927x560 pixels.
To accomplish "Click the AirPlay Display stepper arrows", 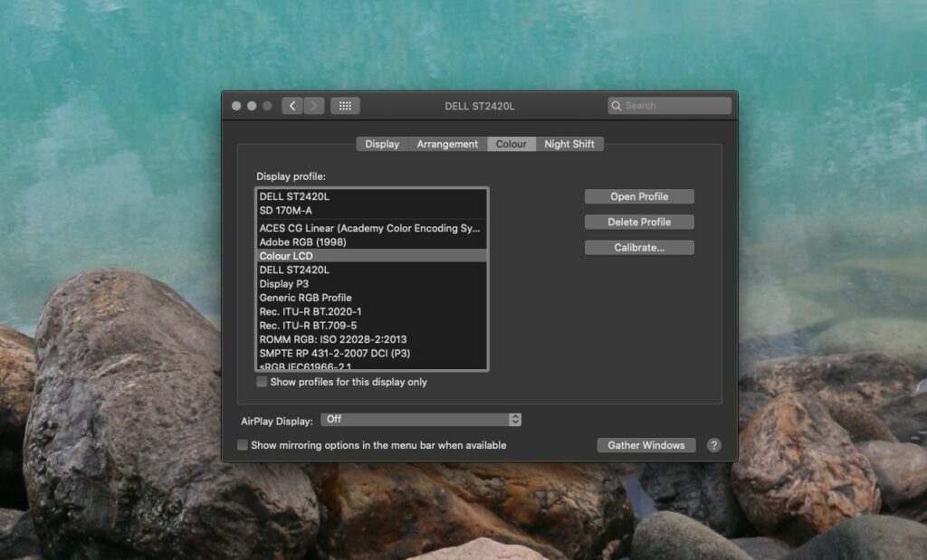I will [x=515, y=419].
